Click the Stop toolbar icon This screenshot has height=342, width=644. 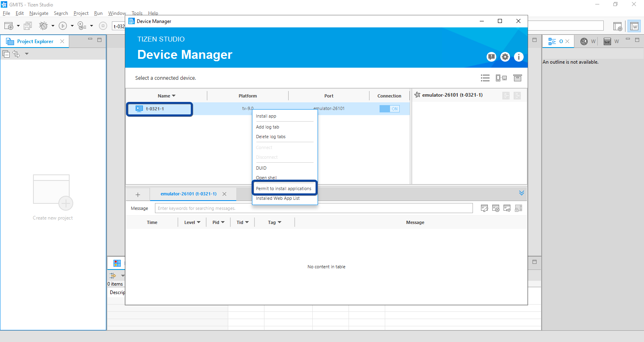103,26
